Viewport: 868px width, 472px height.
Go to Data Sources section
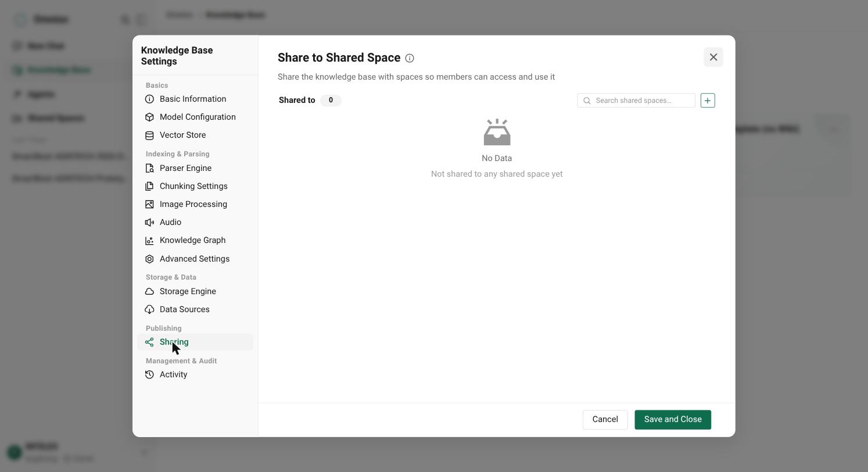[x=195, y=310]
